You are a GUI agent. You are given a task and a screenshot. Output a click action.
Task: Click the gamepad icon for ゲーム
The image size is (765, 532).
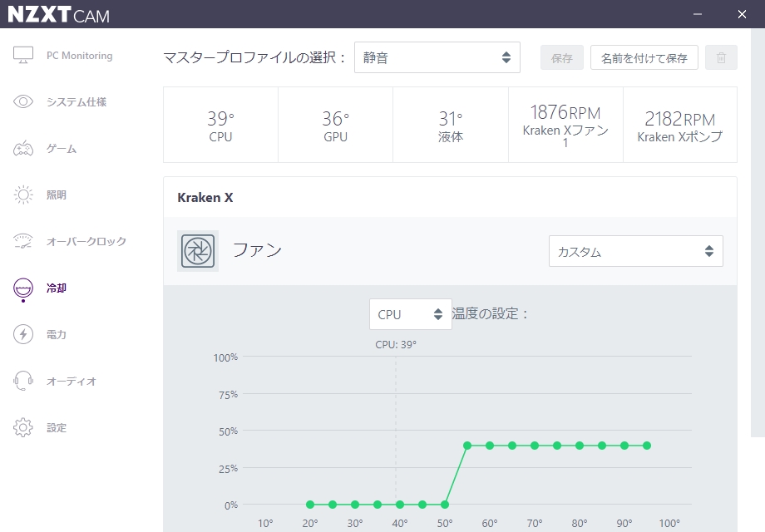[x=23, y=148]
